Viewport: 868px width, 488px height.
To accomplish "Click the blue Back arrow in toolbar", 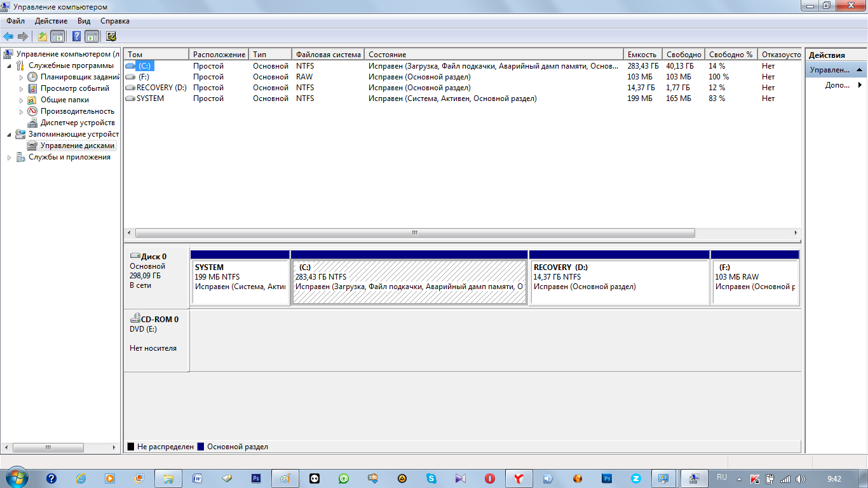I will (8, 36).
